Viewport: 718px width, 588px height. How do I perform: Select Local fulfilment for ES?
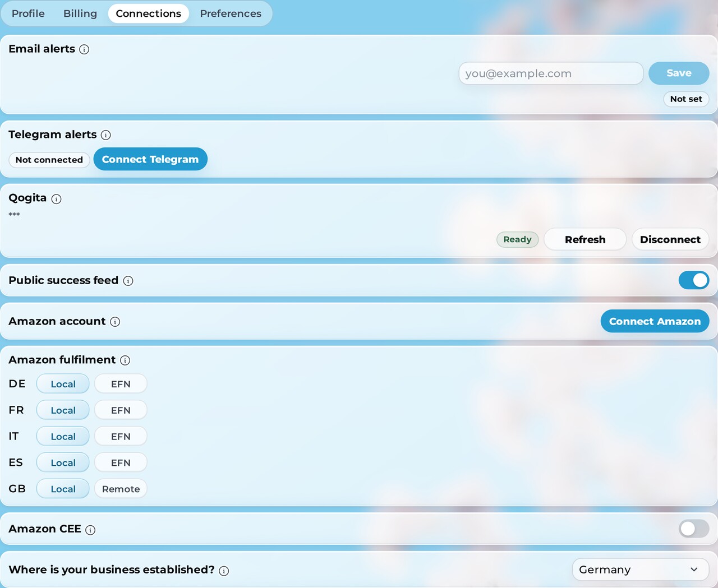[63, 462]
